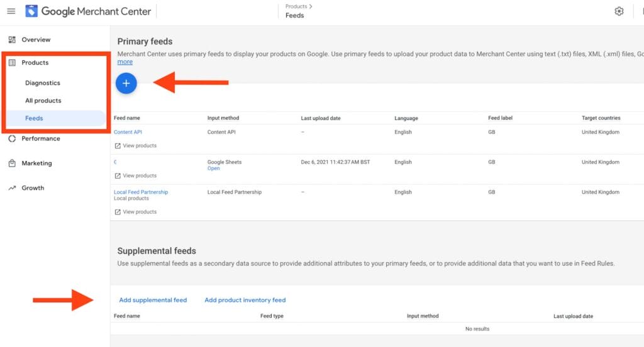Click external link icon under Content API
644x347 pixels.
coord(118,146)
